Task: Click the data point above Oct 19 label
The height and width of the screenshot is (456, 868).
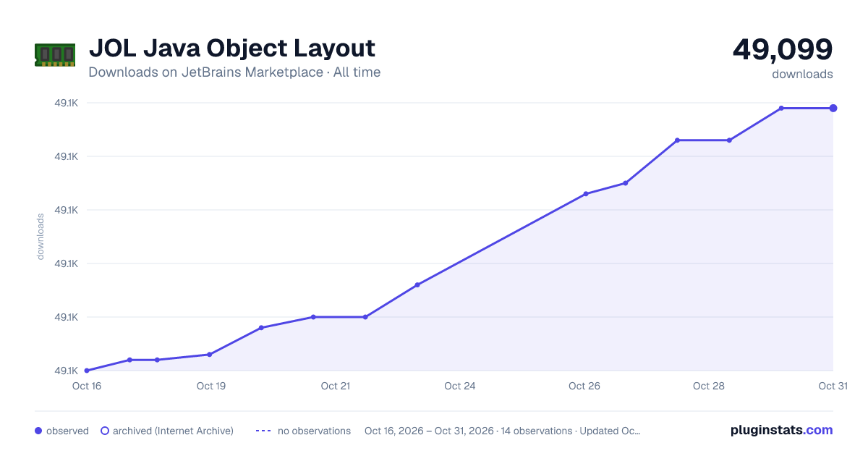Action: pos(209,355)
